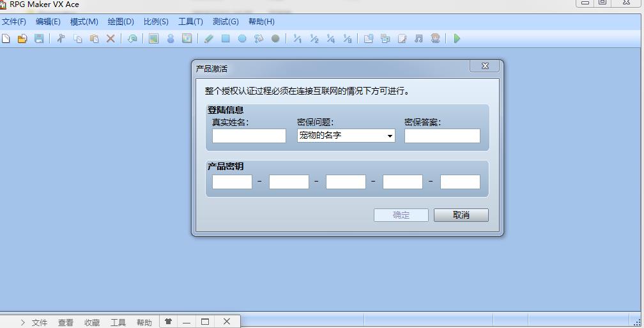Click the shirt skin icon at bottom
Image resolution: width=644 pixels, height=328 pixels.
(x=168, y=322)
